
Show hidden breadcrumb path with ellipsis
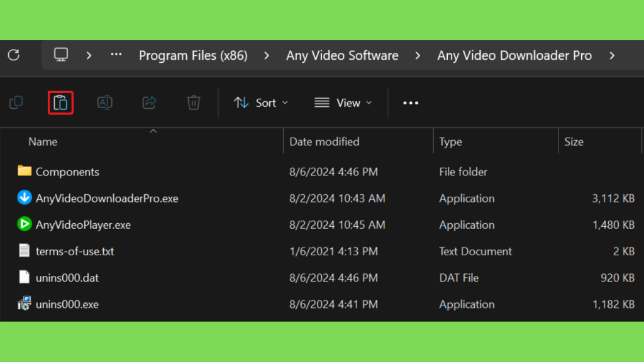116,55
